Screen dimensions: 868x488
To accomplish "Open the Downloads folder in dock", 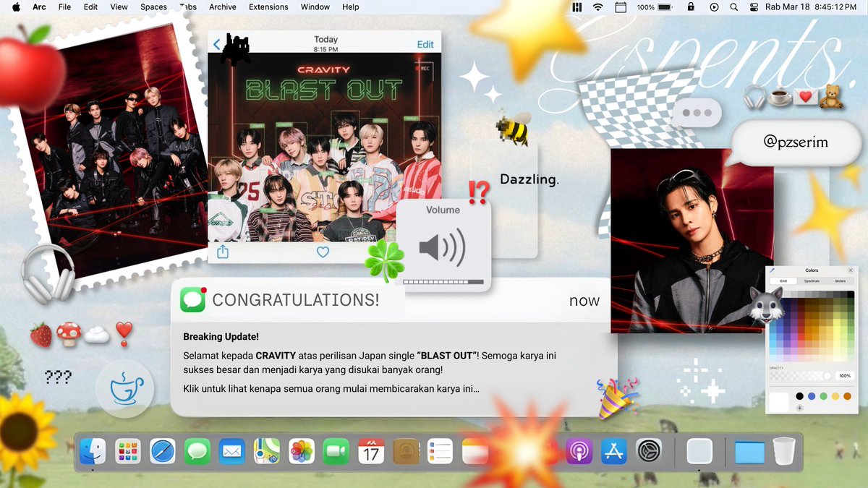I will point(749,453).
